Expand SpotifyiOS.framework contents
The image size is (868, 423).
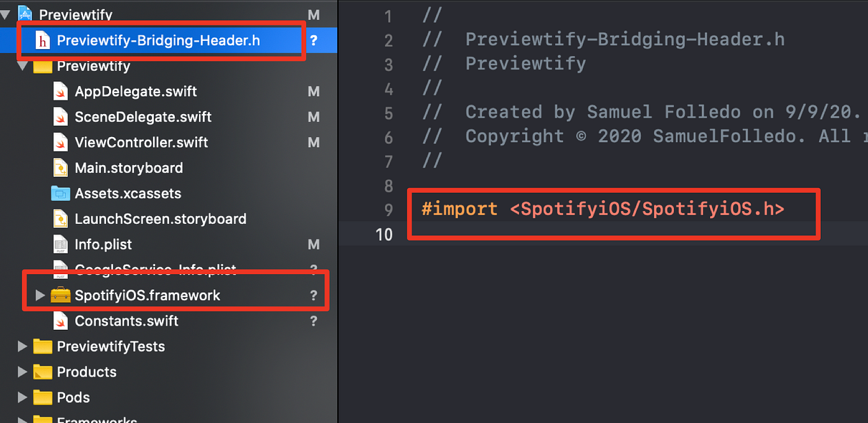click(x=40, y=295)
